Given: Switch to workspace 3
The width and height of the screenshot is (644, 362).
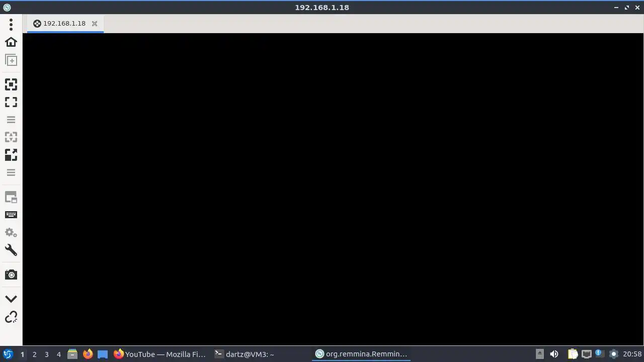Looking at the screenshot, I should 46,354.
